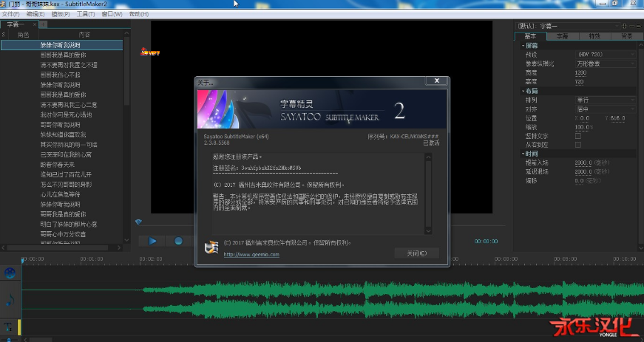Click the 位置 Y value 616.0

(617, 118)
